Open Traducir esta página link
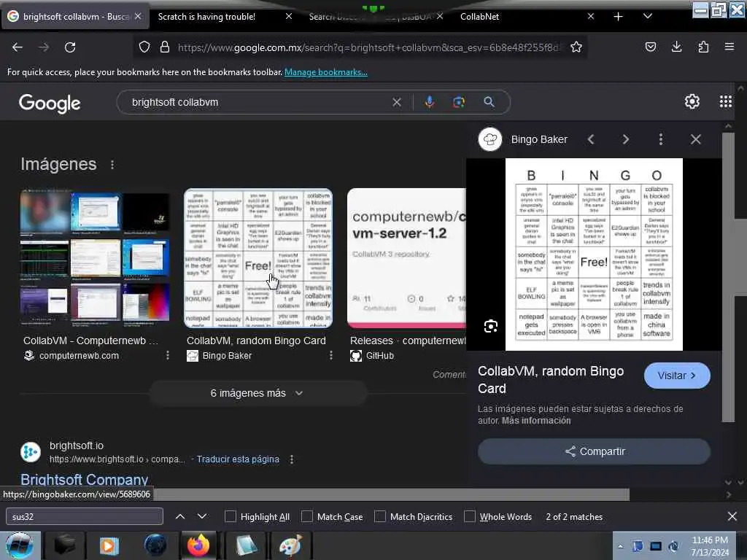The width and height of the screenshot is (747, 560). (x=238, y=459)
